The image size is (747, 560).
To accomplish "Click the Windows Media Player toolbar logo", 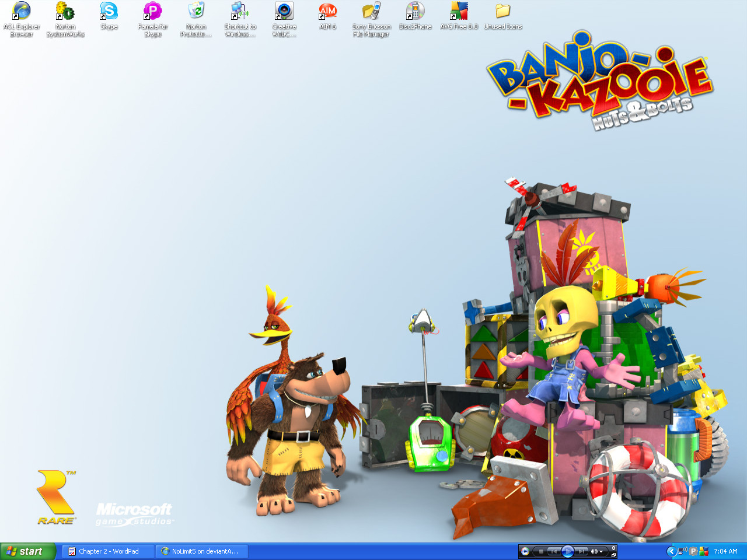I will coord(525,551).
